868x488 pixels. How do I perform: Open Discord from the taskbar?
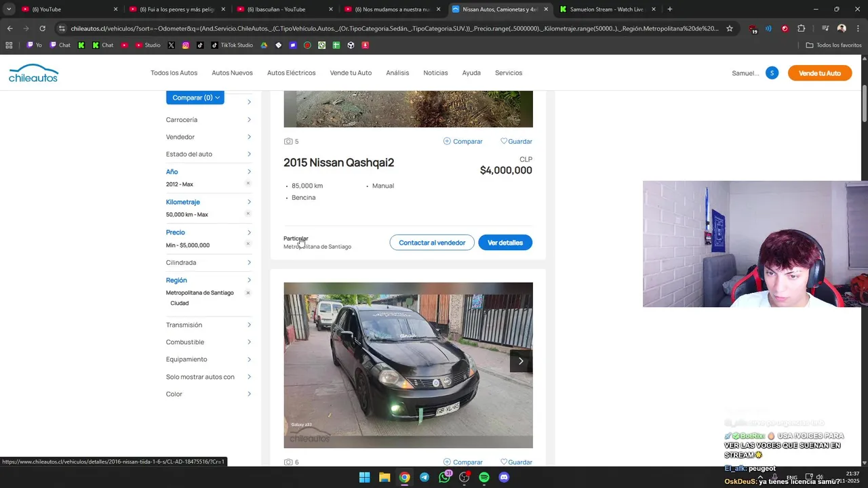click(504, 477)
